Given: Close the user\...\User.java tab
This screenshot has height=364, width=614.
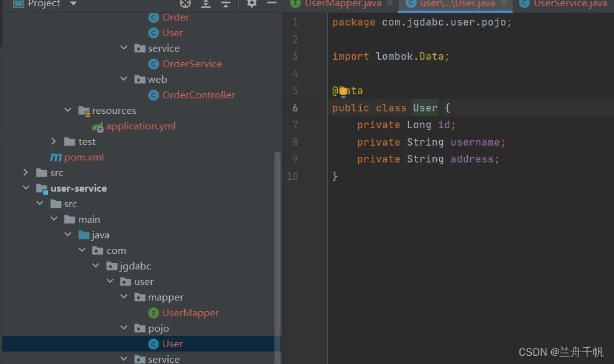Looking at the screenshot, I should pos(504,4).
